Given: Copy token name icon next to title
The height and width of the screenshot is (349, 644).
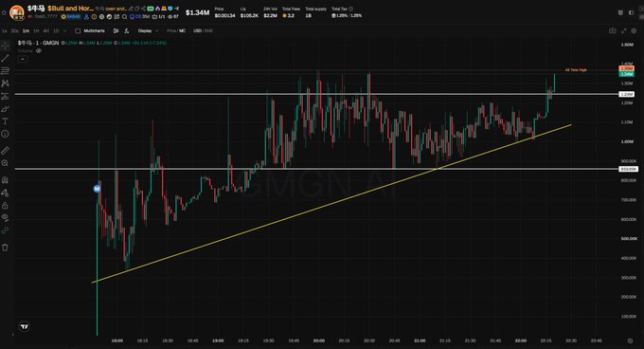Looking at the screenshot, I should (136, 9).
